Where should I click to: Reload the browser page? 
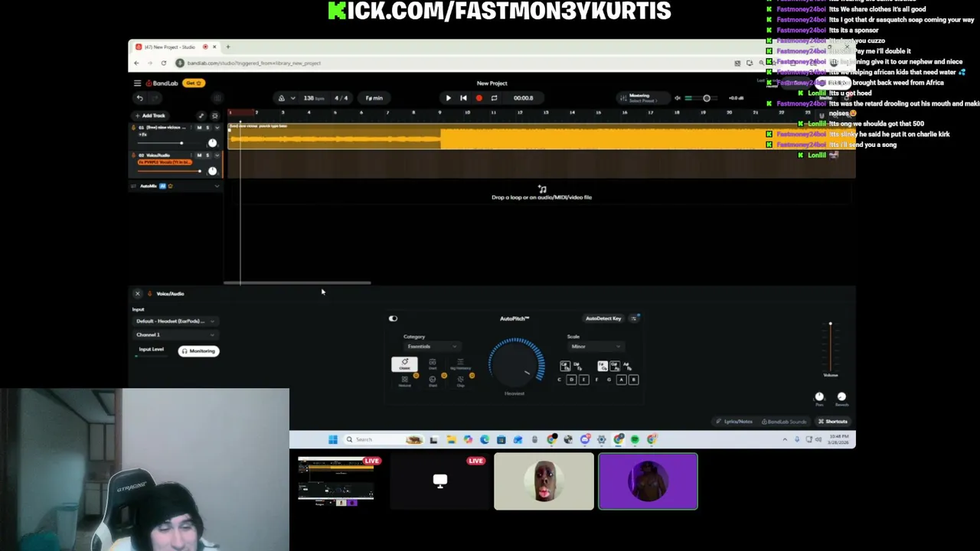click(163, 63)
